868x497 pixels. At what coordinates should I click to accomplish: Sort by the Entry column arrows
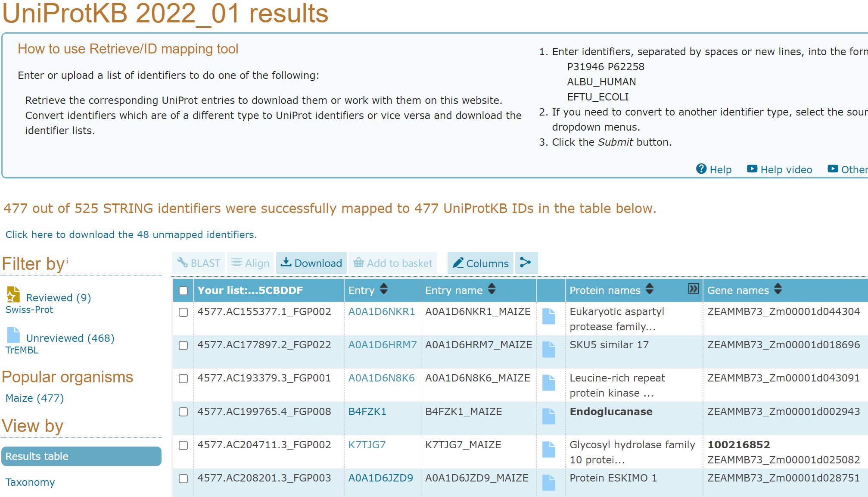384,289
